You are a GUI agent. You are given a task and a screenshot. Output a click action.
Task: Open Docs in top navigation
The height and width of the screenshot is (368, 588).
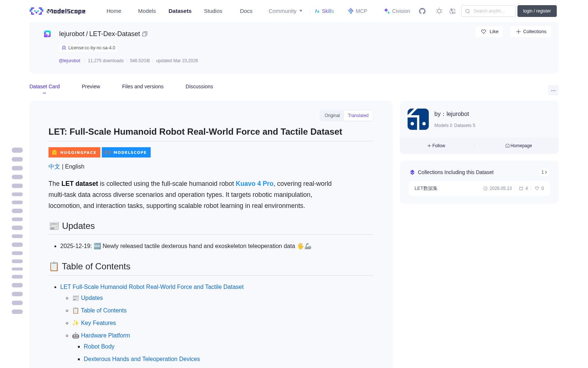[x=246, y=11]
